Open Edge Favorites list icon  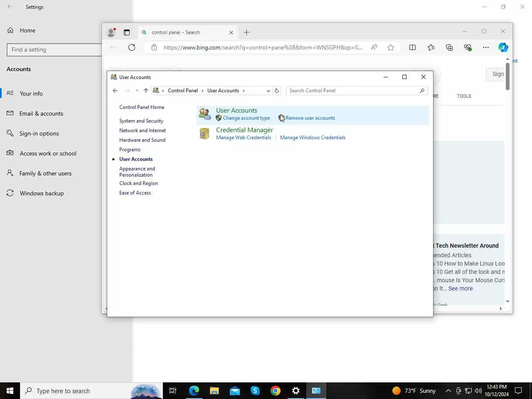[x=431, y=47]
